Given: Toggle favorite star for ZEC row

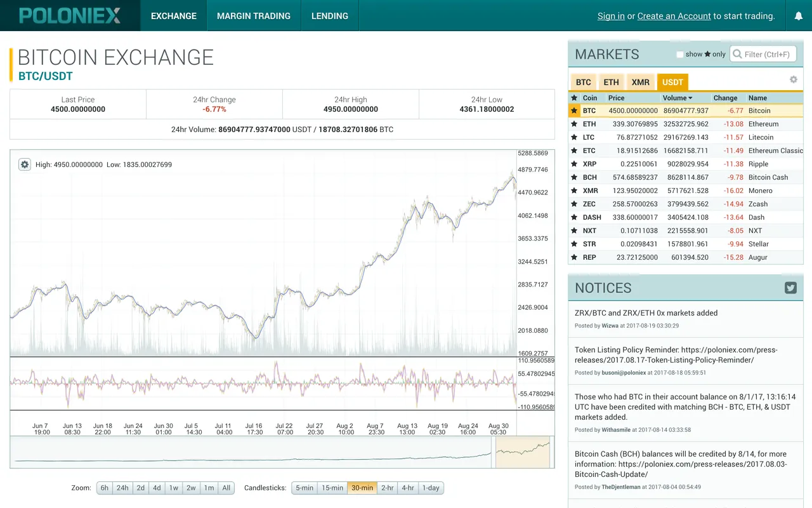Looking at the screenshot, I should (x=574, y=204).
